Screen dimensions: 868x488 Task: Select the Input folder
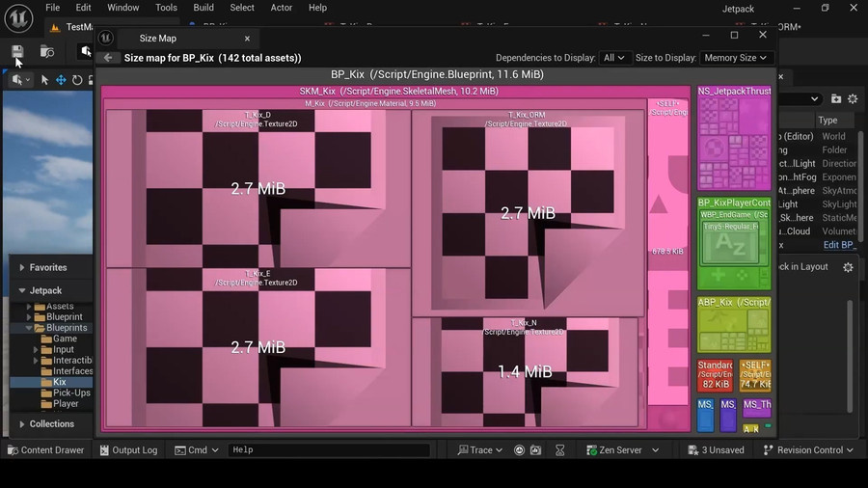click(x=63, y=349)
